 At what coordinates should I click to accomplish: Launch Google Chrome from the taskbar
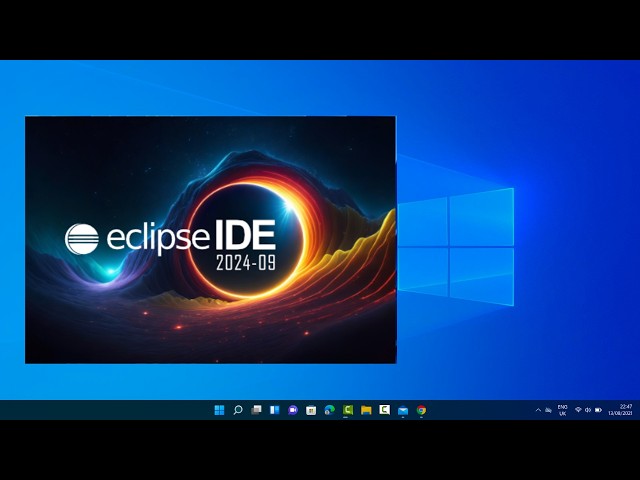(x=421, y=410)
